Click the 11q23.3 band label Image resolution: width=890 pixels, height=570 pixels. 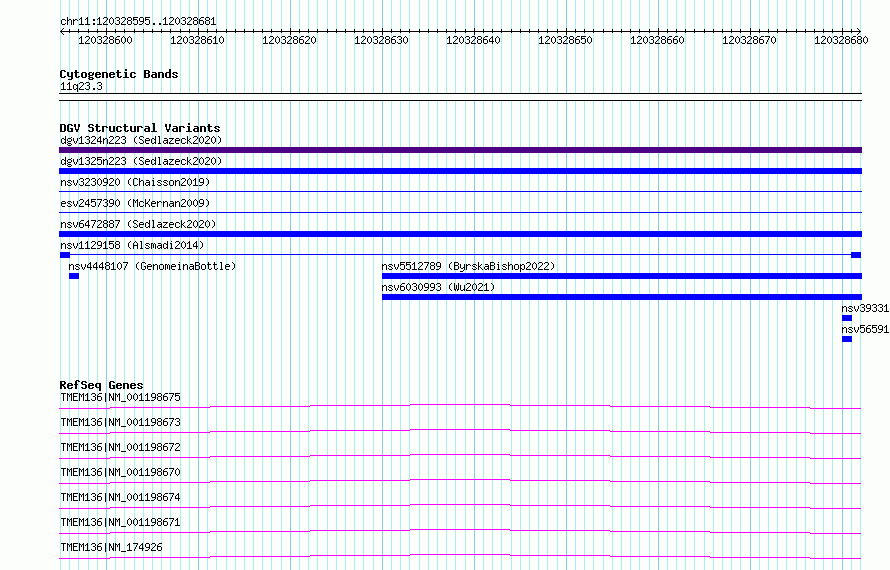tap(81, 86)
